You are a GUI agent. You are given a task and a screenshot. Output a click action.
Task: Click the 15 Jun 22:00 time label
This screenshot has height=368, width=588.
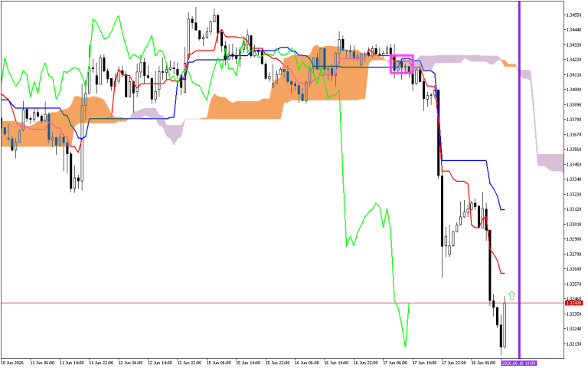(277, 363)
